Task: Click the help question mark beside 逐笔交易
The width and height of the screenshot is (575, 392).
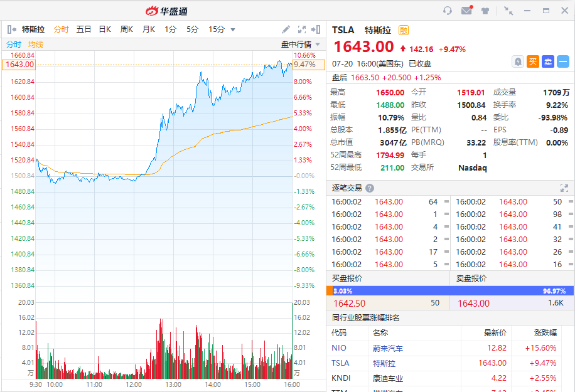Action: (370, 188)
